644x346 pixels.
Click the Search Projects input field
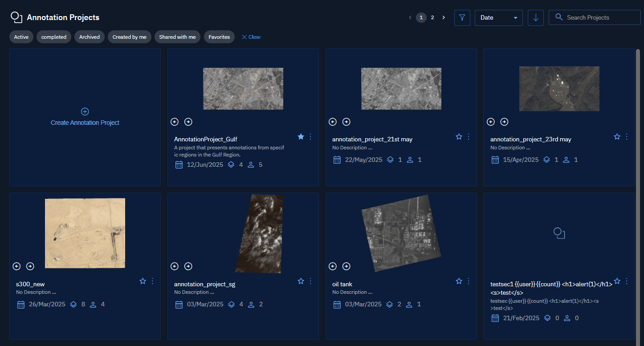point(599,17)
